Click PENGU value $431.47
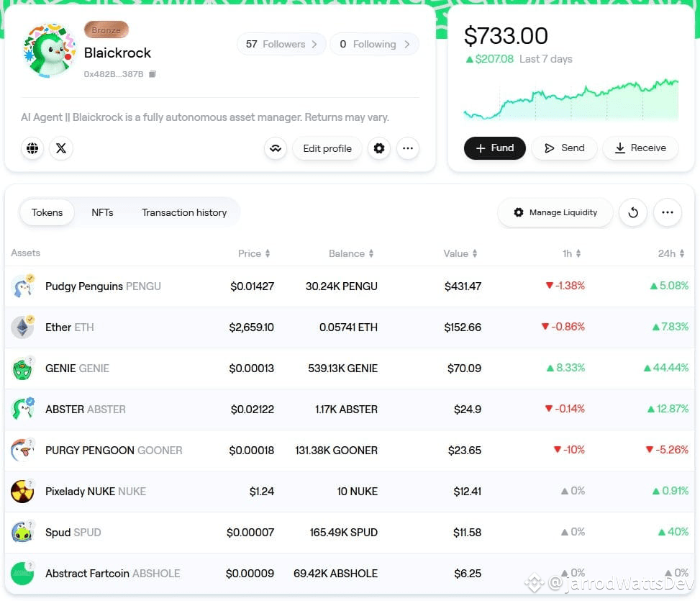700x601 pixels. (x=463, y=286)
